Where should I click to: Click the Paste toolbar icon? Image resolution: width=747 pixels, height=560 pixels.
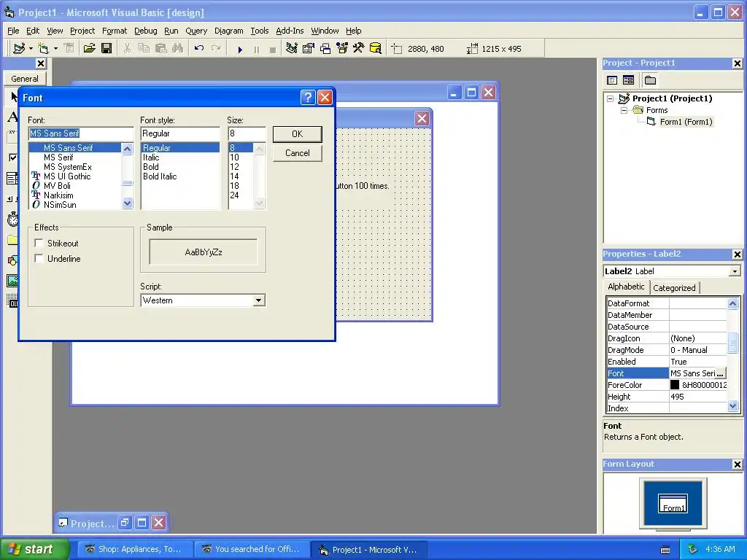click(161, 49)
